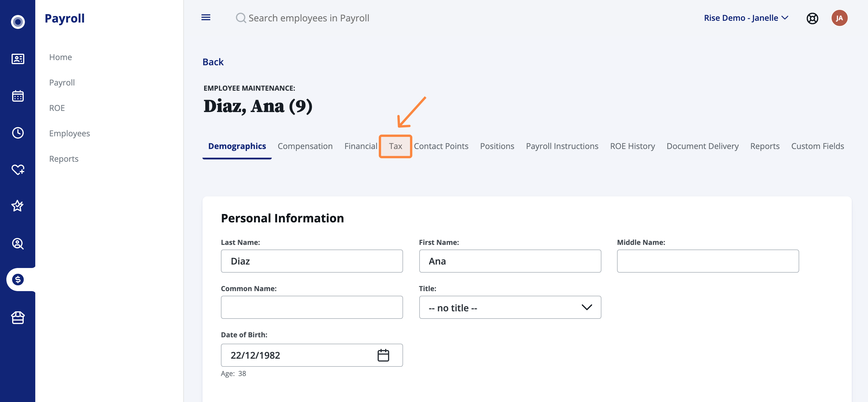
Task: Switch to the Custom Fields tab
Action: 817,146
